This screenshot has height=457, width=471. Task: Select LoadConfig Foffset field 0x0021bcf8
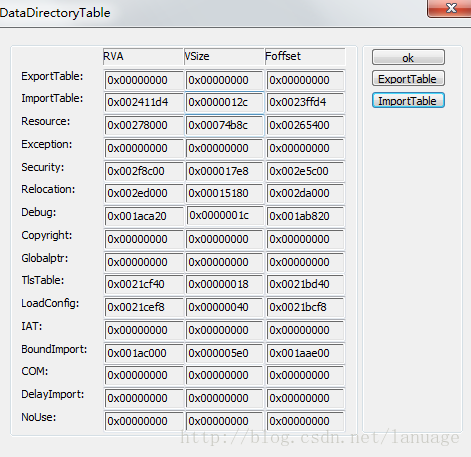305,307
